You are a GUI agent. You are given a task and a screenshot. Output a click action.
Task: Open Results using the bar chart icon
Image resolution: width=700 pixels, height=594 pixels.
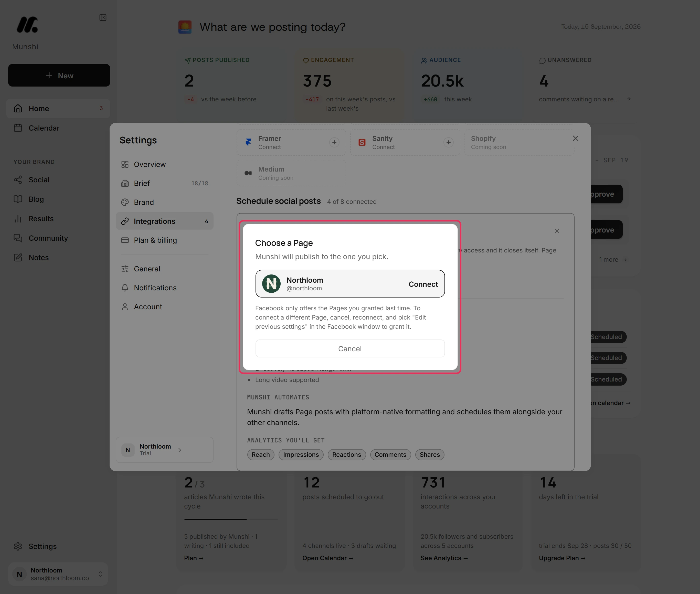pyautogui.click(x=18, y=219)
